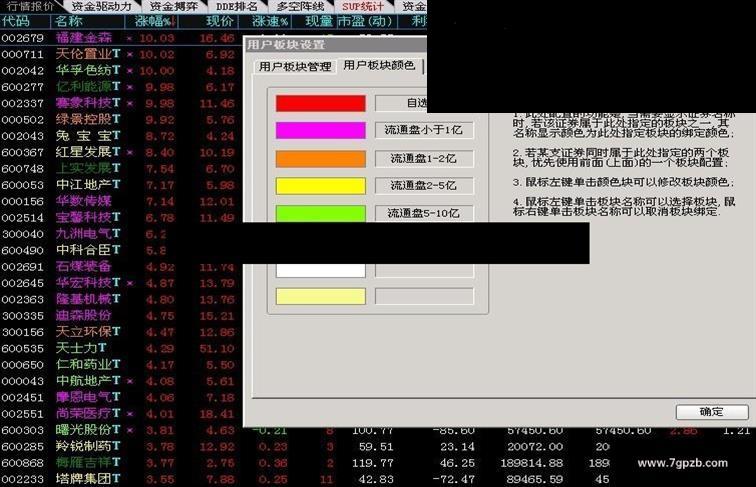Click the 用户板块设置 dialog title bar
Screen dimensions: 756x487
336,44
